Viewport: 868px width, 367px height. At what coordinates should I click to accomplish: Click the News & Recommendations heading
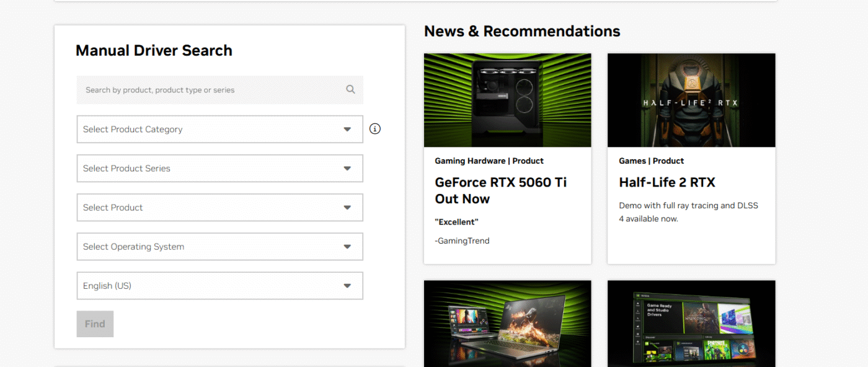coord(522,31)
